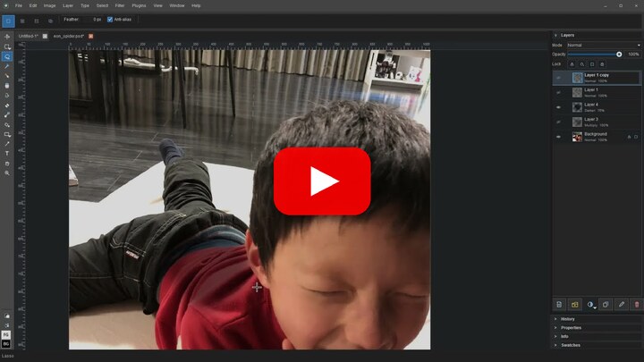Open the Image menu

49,5
